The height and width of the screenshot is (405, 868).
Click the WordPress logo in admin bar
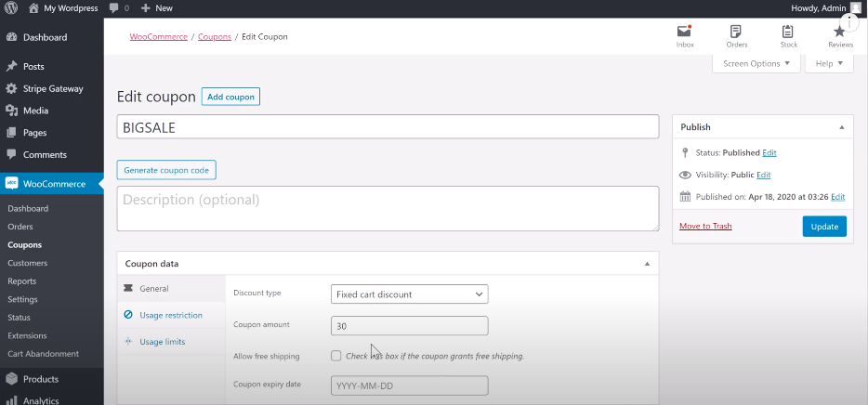pyautogui.click(x=11, y=7)
